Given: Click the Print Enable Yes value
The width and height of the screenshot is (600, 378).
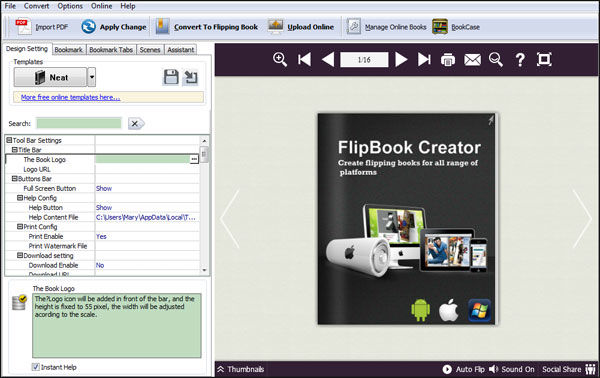Looking at the screenshot, I should tap(101, 236).
